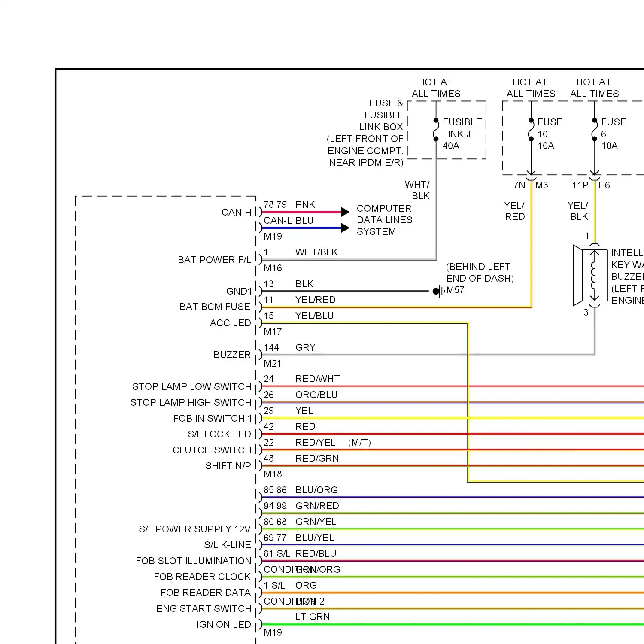Click the S/L POWER SUPPLY 12V label
The width and height of the screenshot is (644, 644).
pos(194,529)
